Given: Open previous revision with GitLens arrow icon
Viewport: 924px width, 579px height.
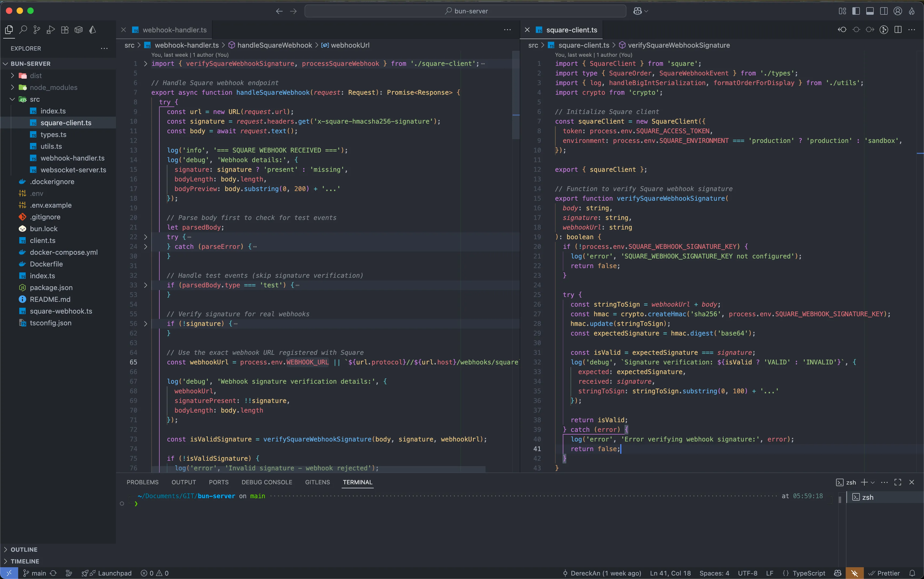Looking at the screenshot, I should click(842, 29).
